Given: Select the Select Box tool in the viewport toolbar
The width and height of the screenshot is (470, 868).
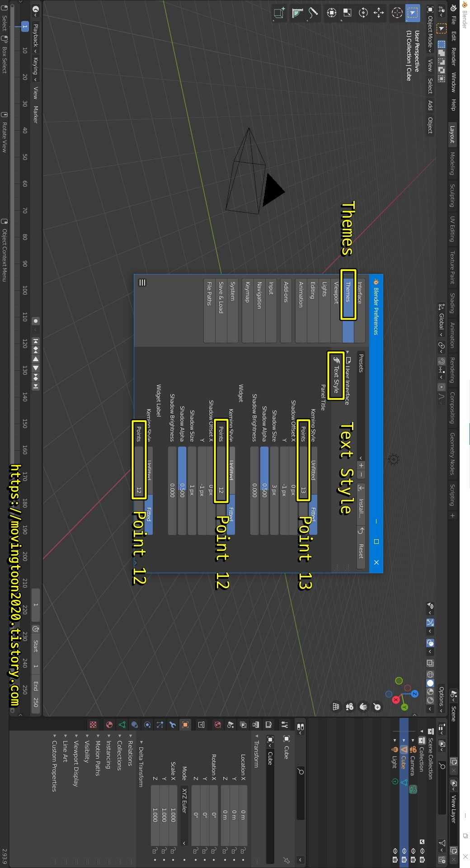Looking at the screenshot, I should 412,13.
